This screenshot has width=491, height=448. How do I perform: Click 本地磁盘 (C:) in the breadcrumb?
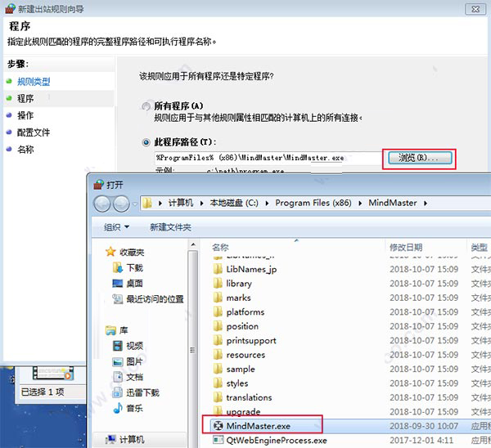(x=234, y=203)
